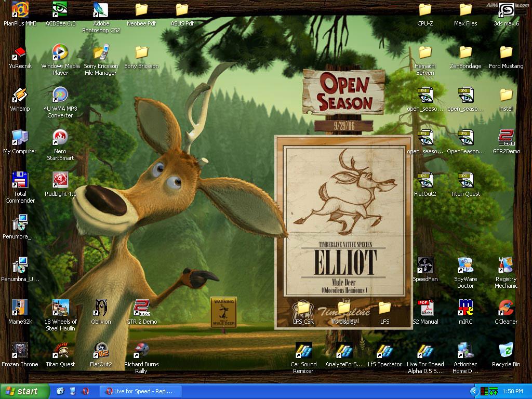Open the PlanPlus MMI shortcut
This screenshot has width=532, height=399.
coord(20,10)
